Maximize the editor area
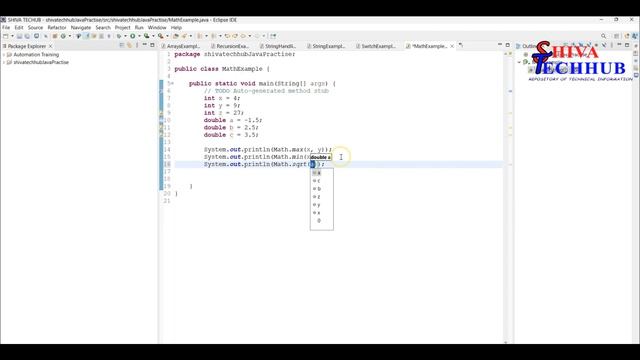The image size is (640, 360). pyautogui.click(x=508, y=45)
